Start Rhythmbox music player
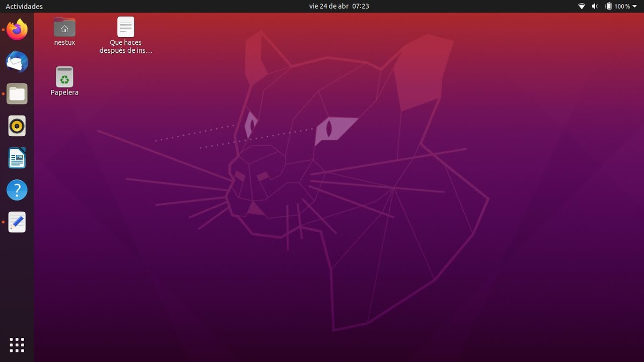This screenshot has height=362, width=644. point(17,126)
